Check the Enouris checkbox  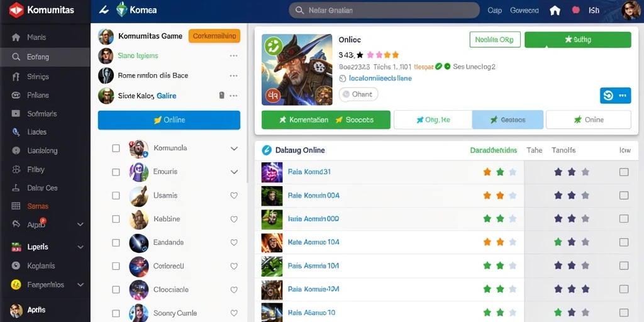coord(116,172)
